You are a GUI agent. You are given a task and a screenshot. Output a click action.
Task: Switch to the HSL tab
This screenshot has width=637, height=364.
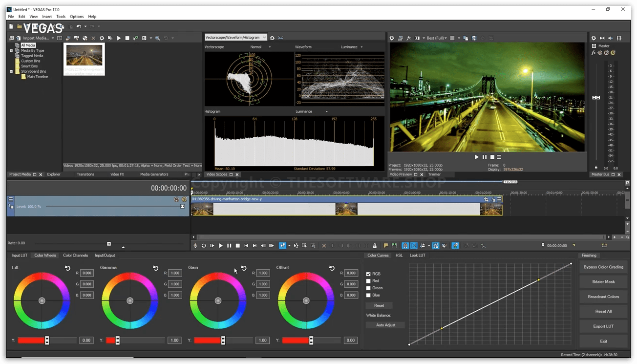[399, 256]
